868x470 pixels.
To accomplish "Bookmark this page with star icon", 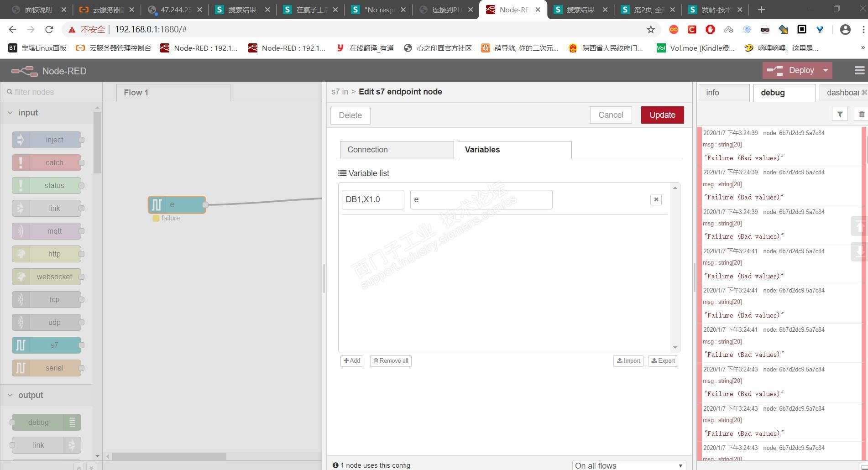I will pyautogui.click(x=651, y=30).
